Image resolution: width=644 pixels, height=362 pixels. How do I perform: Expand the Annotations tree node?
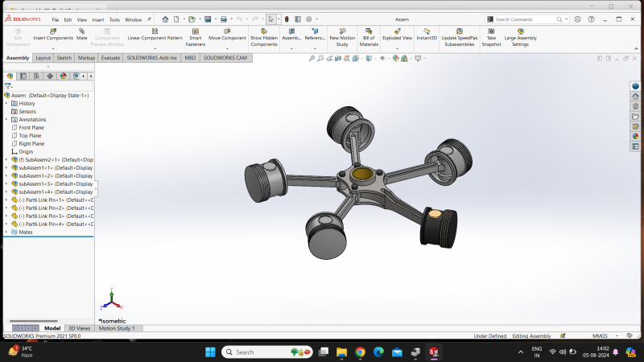coord(6,119)
